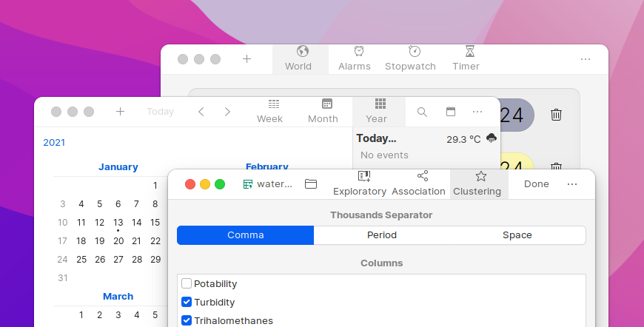644x327 pixels.
Task: Open the Clustering analysis tab
Action: click(479, 184)
